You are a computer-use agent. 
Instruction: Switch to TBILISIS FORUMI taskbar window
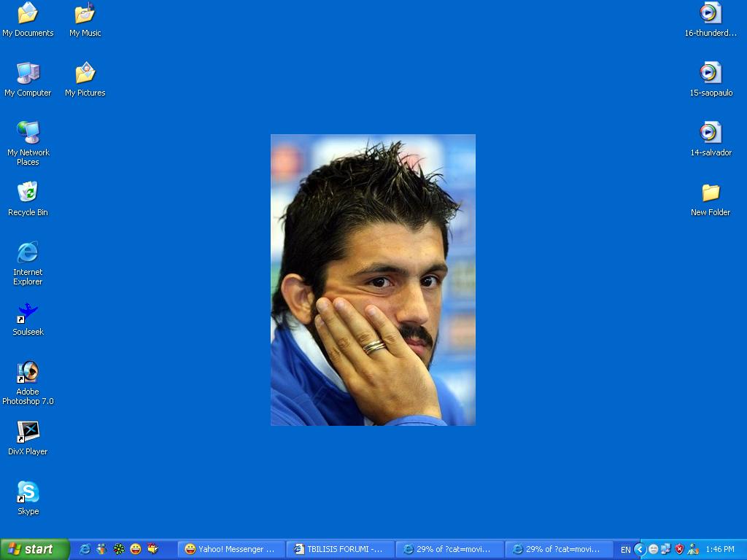coord(339,549)
